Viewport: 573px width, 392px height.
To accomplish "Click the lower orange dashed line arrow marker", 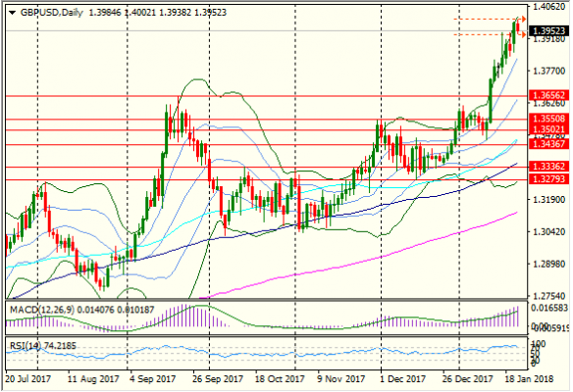I will pos(523,34).
